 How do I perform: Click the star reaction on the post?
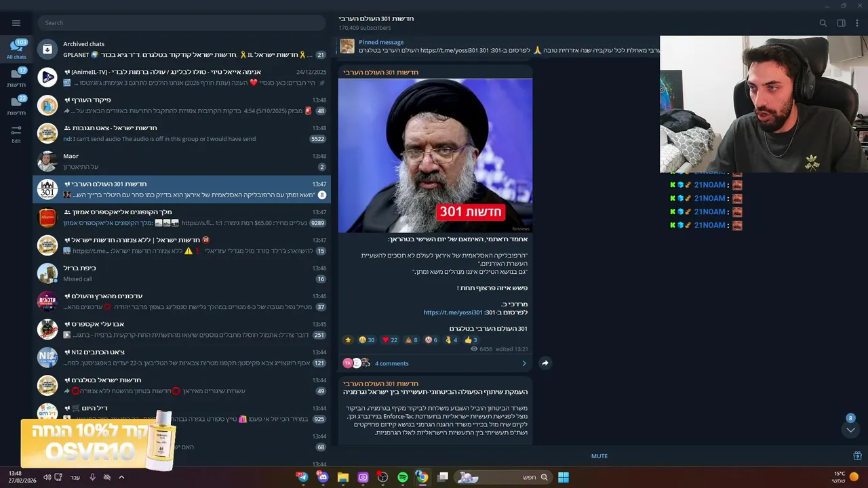(x=348, y=340)
